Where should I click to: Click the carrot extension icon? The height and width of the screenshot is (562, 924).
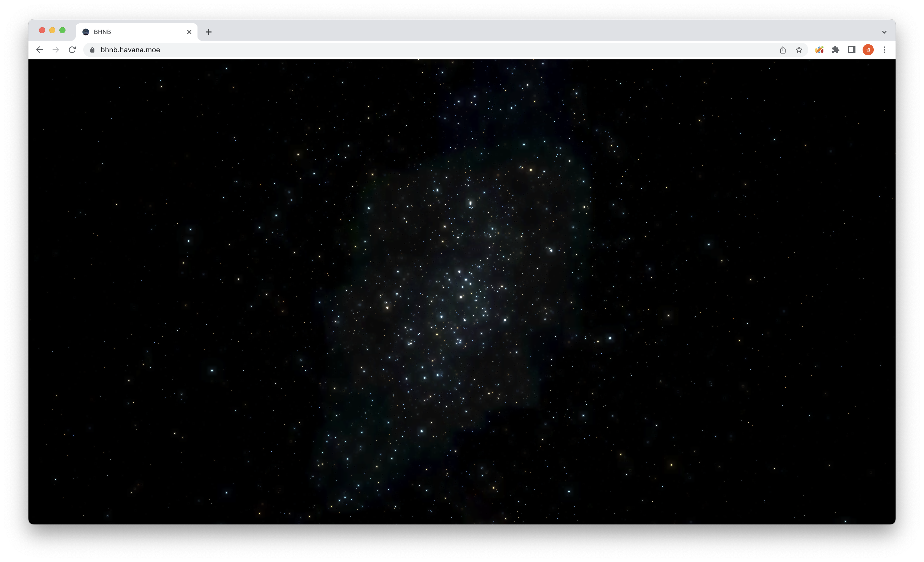[x=819, y=50]
